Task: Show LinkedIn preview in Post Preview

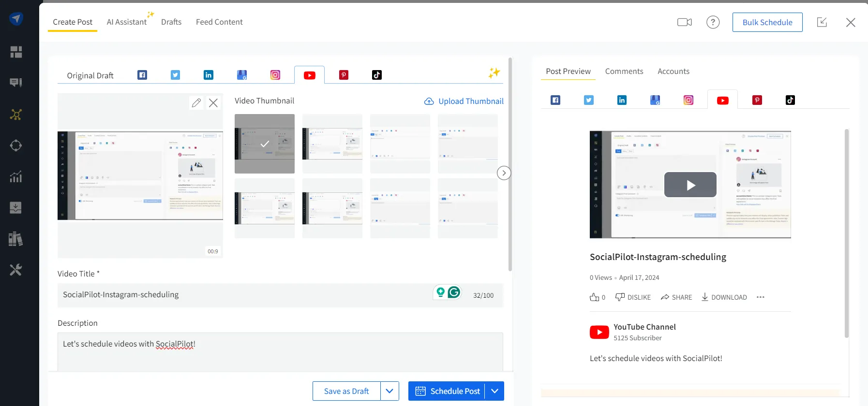Action: 622,100
